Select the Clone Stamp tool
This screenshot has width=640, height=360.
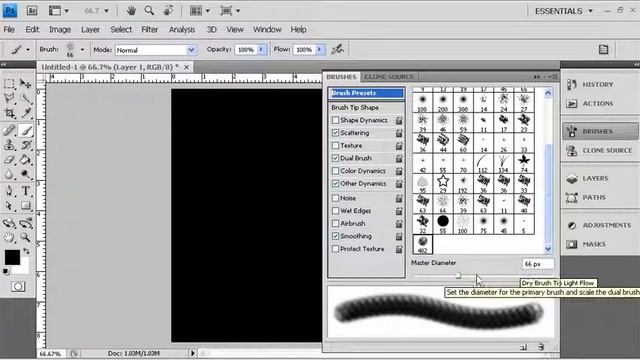9,145
